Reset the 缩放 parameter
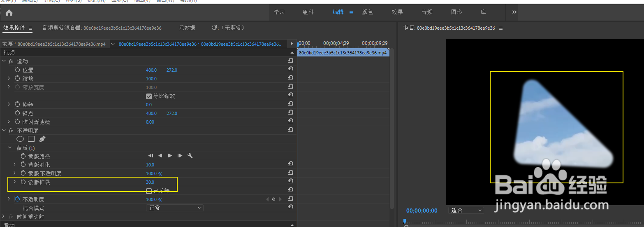The width and height of the screenshot is (644, 227). [x=291, y=78]
